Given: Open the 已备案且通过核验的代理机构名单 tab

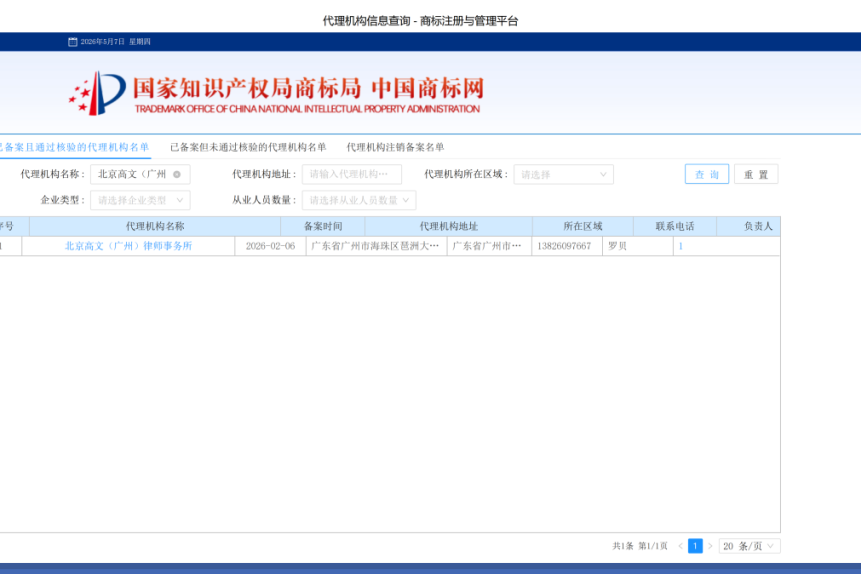Looking at the screenshot, I should pos(74,147).
